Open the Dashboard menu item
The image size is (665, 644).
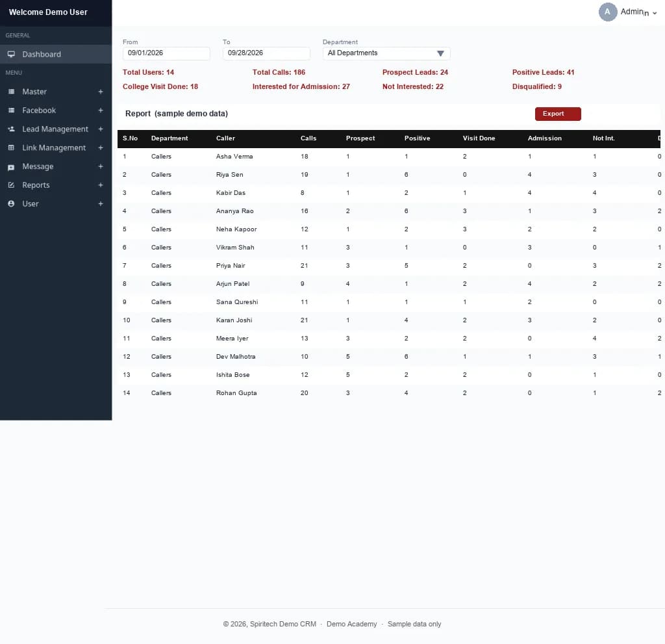point(56,55)
